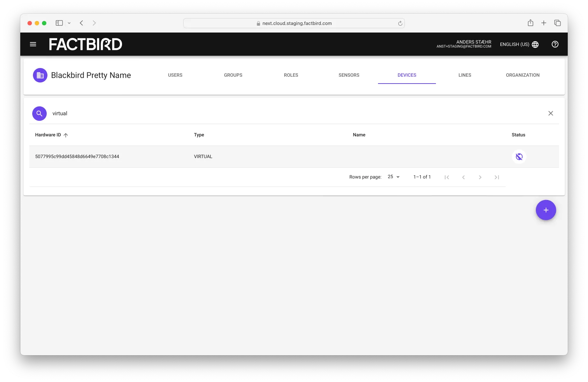This screenshot has width=588, height=382.
Task: Click the Safari share icon
Action: 530,23
